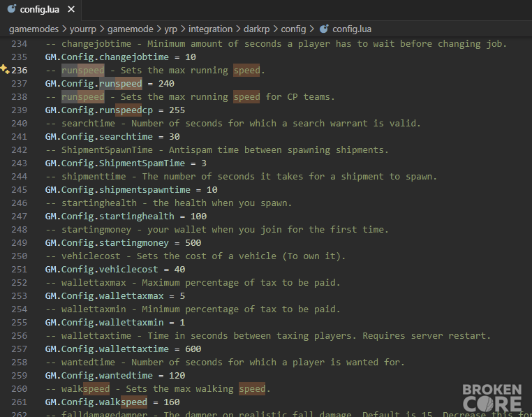Click highlighted 'runspeed' in line 238 comment
The width and height of the screenshot is (532, 417).
(83, 97)
